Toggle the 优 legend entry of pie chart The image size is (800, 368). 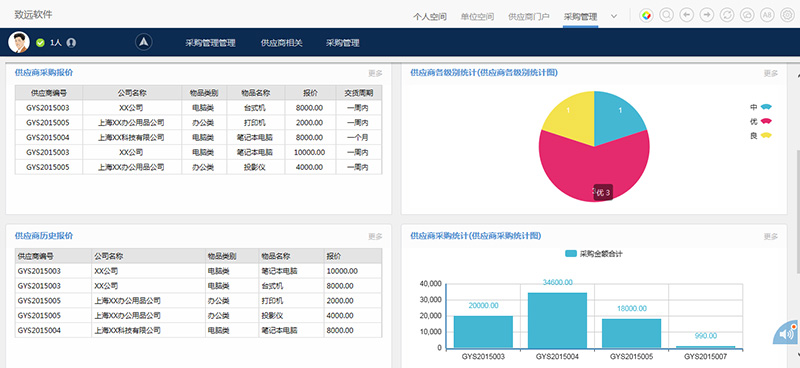(761, 121)
